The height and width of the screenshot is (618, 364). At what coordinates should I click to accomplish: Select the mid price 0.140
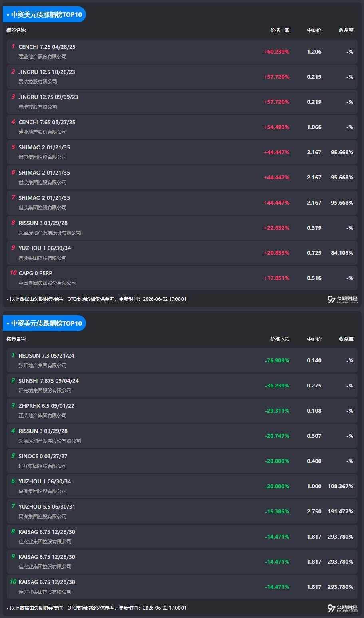(314, 360)
